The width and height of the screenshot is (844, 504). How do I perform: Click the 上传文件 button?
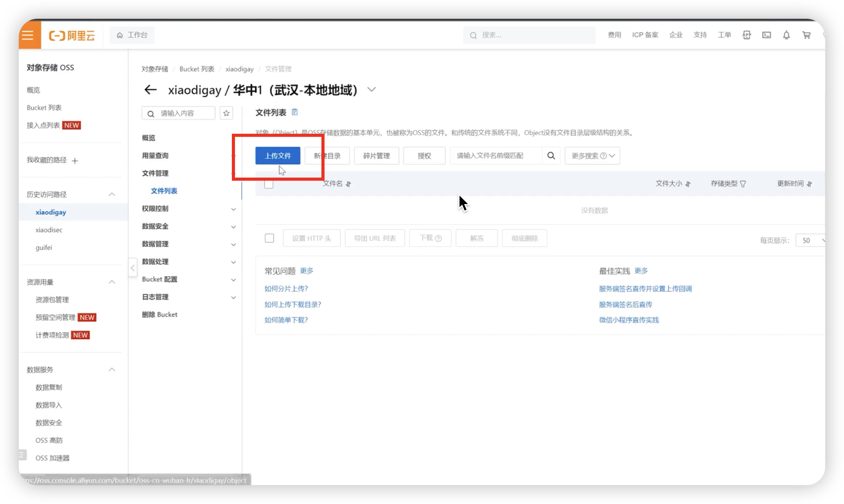(x=278, y=156)
